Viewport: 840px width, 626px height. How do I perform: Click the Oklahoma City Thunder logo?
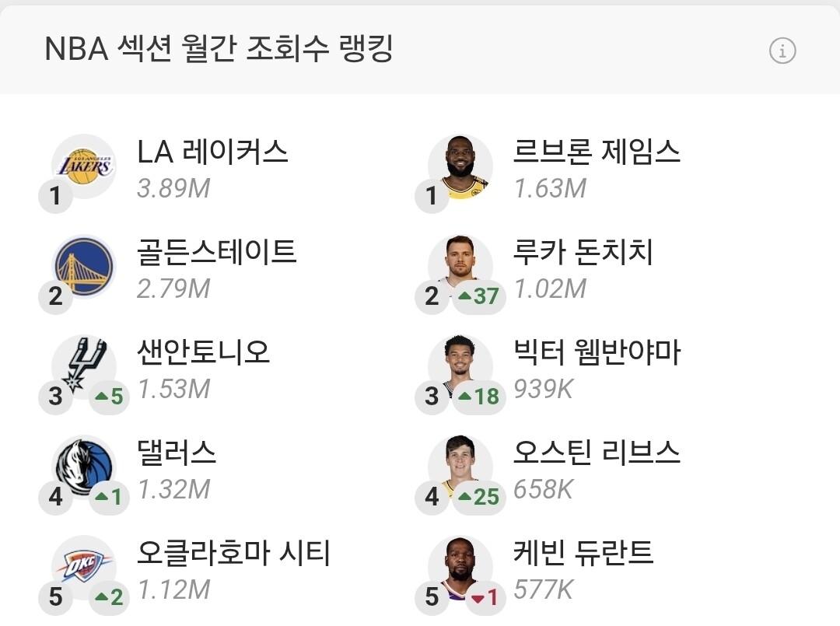[x=84, y=566]
